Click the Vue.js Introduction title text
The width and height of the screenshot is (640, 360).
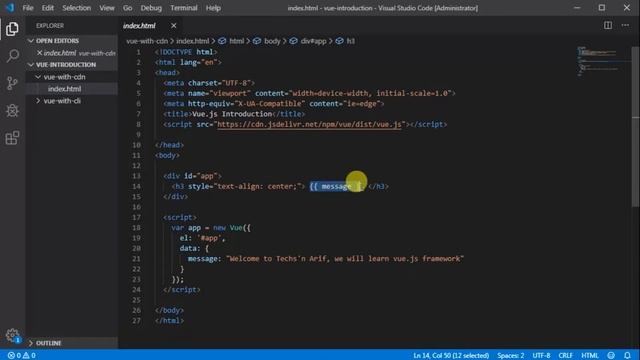(232, 114)
